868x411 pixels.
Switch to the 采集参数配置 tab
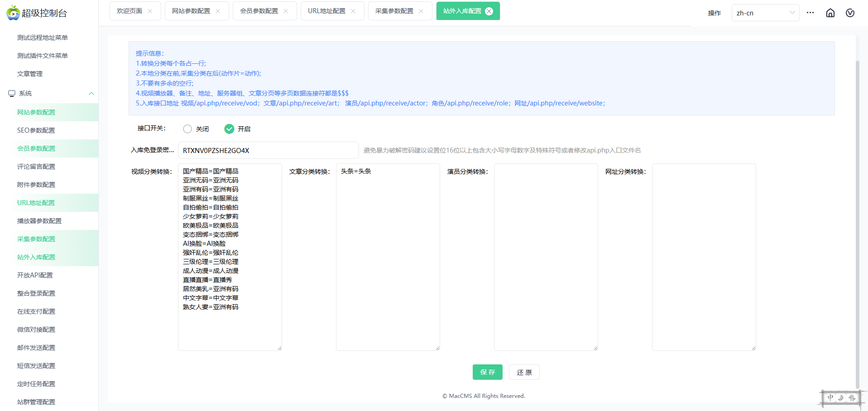(x=394, y=11)
